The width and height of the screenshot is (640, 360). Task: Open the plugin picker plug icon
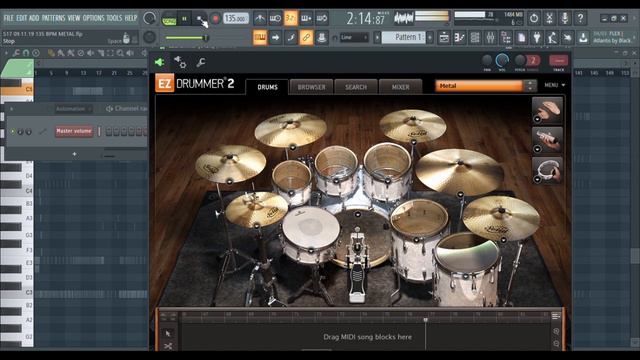tap(537, 38)
